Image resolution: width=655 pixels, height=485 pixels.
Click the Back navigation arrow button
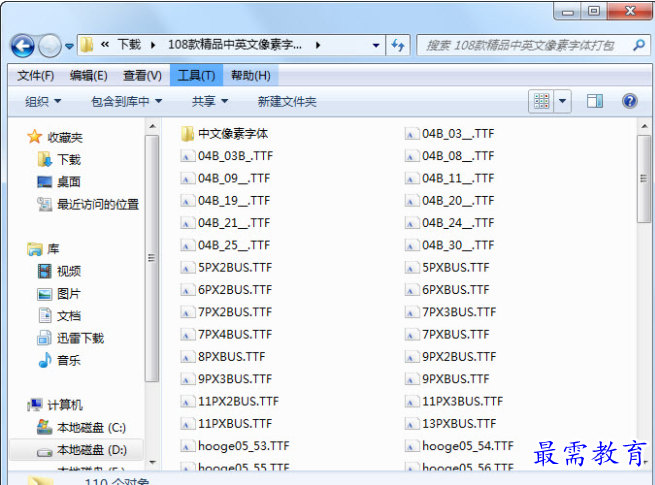23,46
